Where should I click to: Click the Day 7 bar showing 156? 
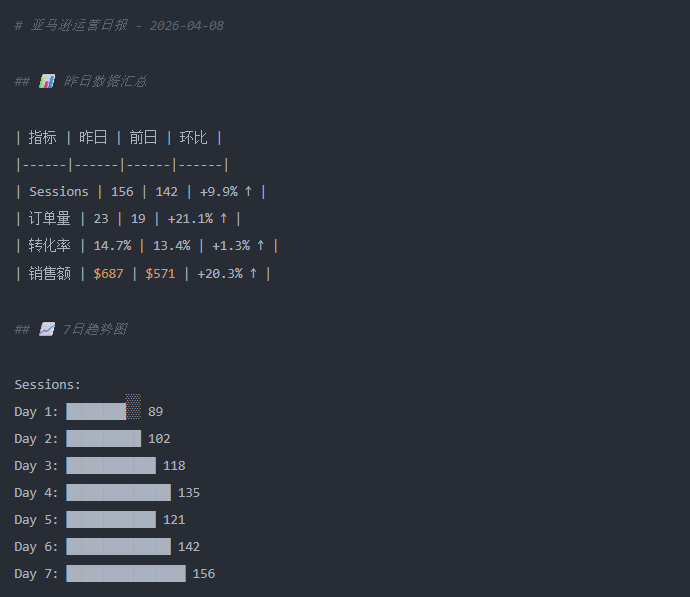[125, 573]
